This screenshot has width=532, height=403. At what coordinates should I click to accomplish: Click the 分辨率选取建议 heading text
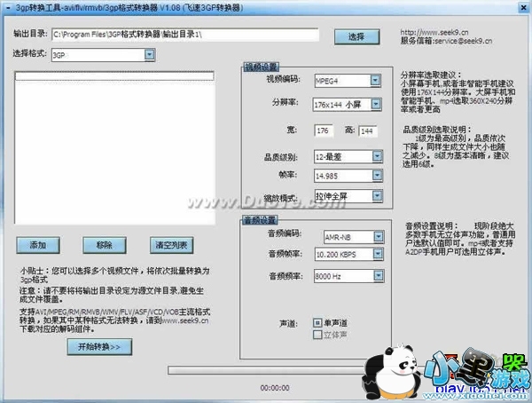pos(431,75)
